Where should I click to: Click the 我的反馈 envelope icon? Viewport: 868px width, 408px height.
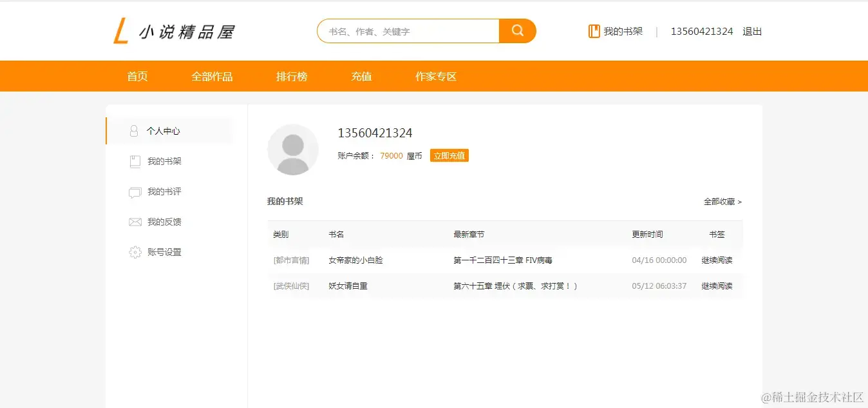(135, 222)
